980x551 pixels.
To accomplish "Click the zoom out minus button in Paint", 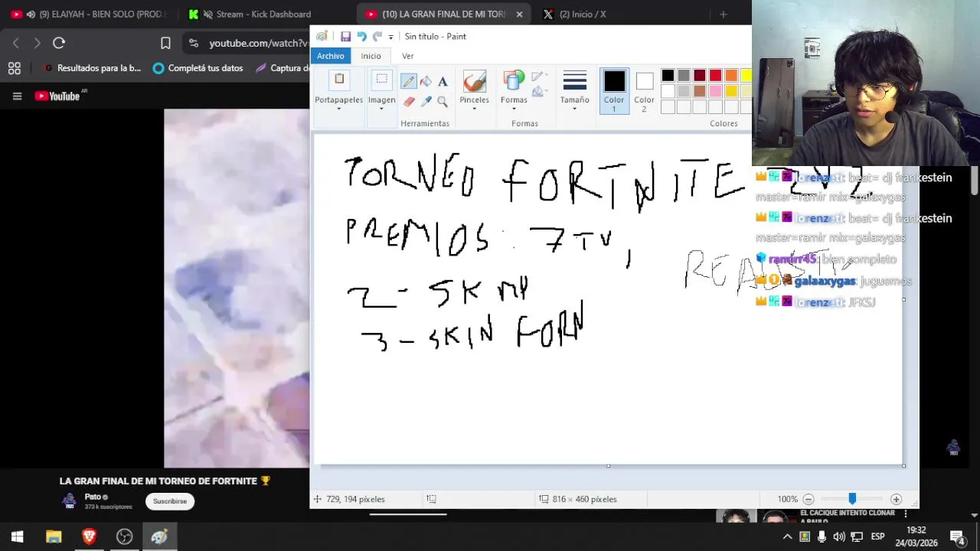I will click(x=808, y=499).
